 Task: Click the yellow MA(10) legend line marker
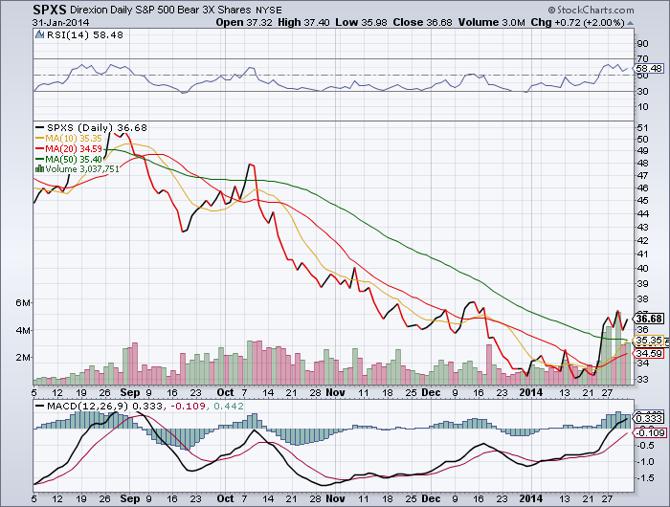(40, 138)
